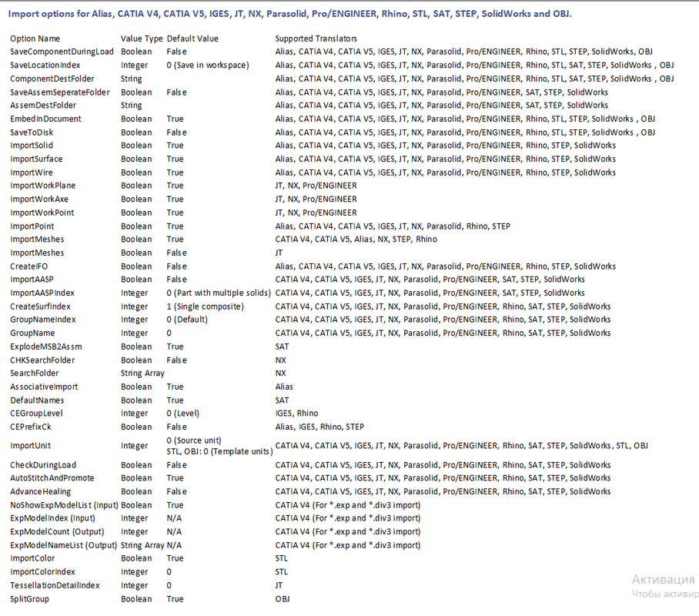Click ImportMeshes row with default True
Image resolution: width=699 pixels, height=616 pixels.
click(x=37, y=239)
